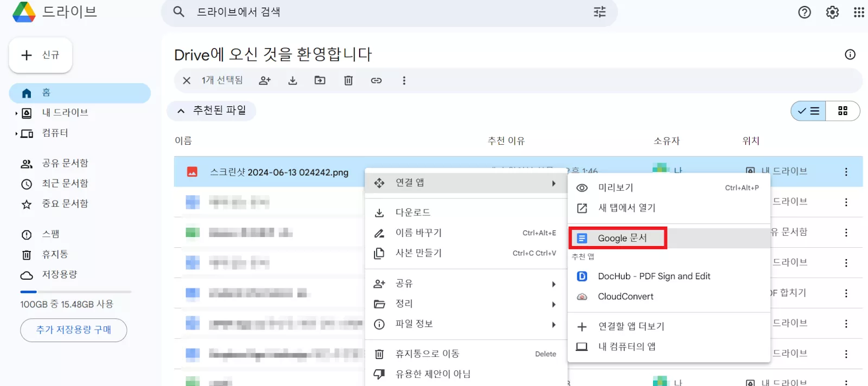Open the Google apps grid
The height and width of the screenshot is (386, 868).
click(x=859, y=12)
